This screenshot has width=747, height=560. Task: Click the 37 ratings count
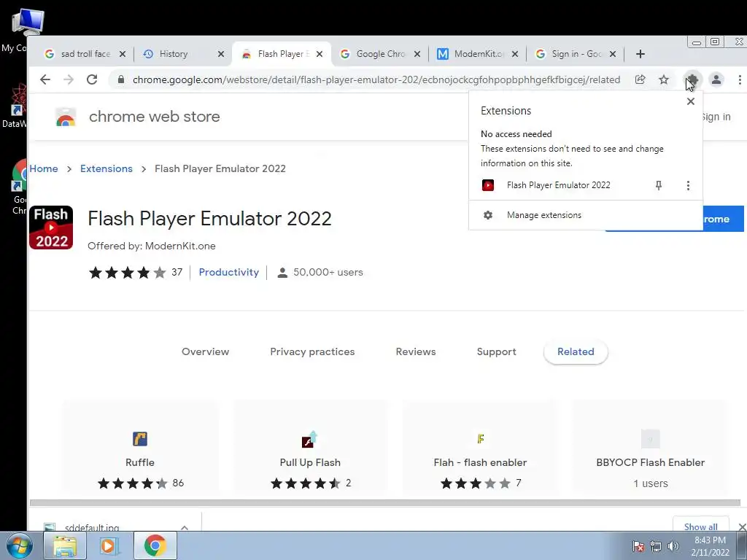click(177, 273)
